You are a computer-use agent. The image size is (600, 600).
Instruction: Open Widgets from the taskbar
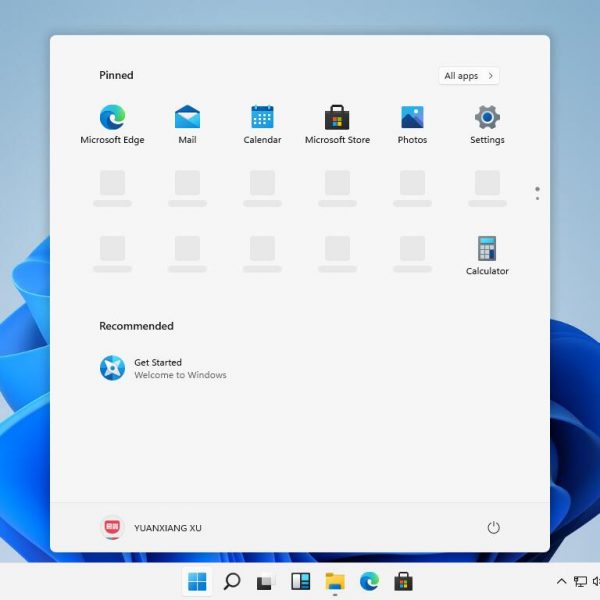point(300,582)
